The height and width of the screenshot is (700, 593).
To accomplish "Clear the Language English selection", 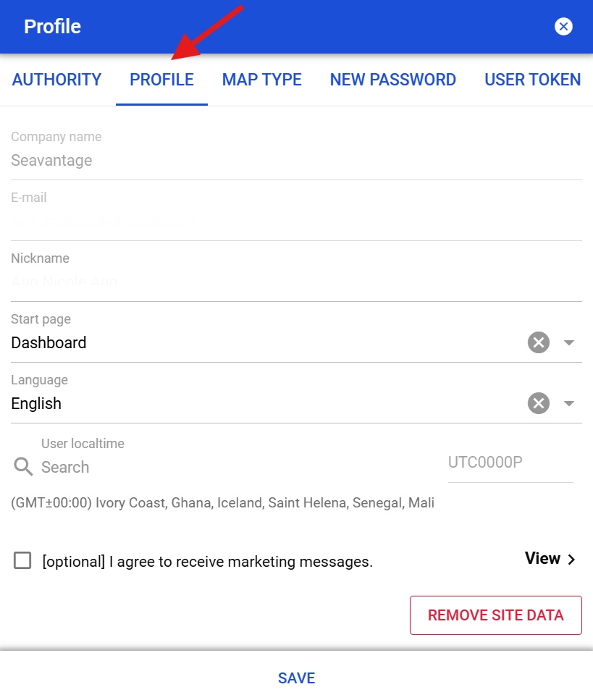I will pyautogui.click(x=539, y=403).
